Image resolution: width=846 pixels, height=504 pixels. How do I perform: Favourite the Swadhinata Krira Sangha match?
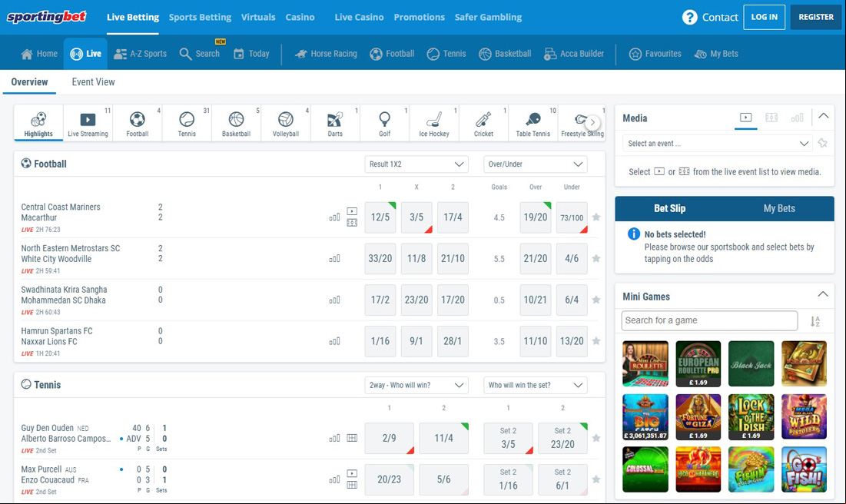coord(596,300)
